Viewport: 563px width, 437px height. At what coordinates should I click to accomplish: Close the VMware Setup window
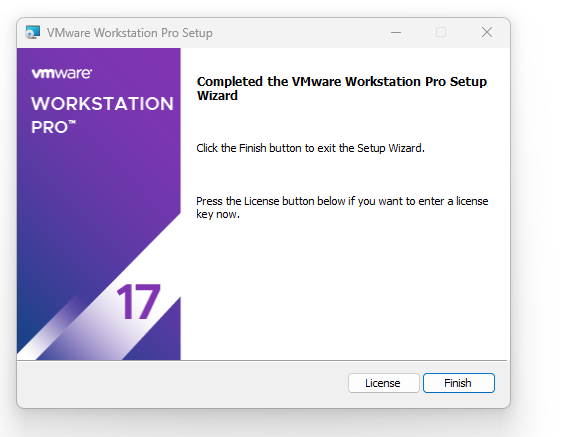pyautogui.click(x=487, y=32)
